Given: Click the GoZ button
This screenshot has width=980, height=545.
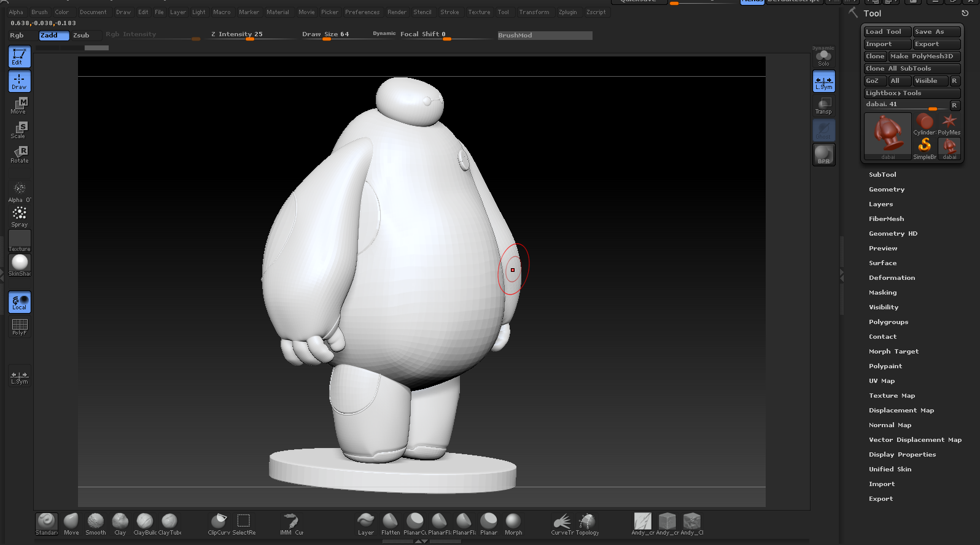Looking at the screenshot, I should pyautogui.click(x=875, y=81).
